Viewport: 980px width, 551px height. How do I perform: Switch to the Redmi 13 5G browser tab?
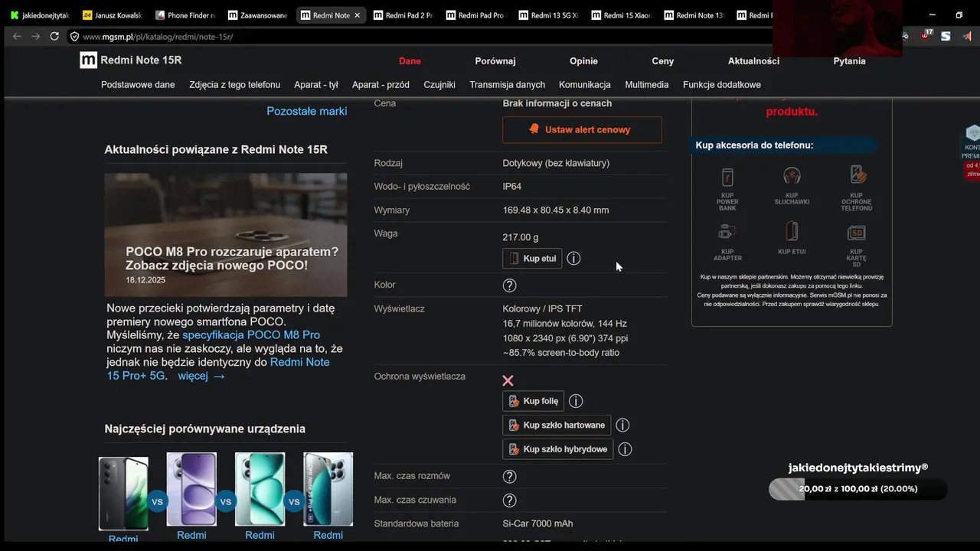[x=548, y=15]
